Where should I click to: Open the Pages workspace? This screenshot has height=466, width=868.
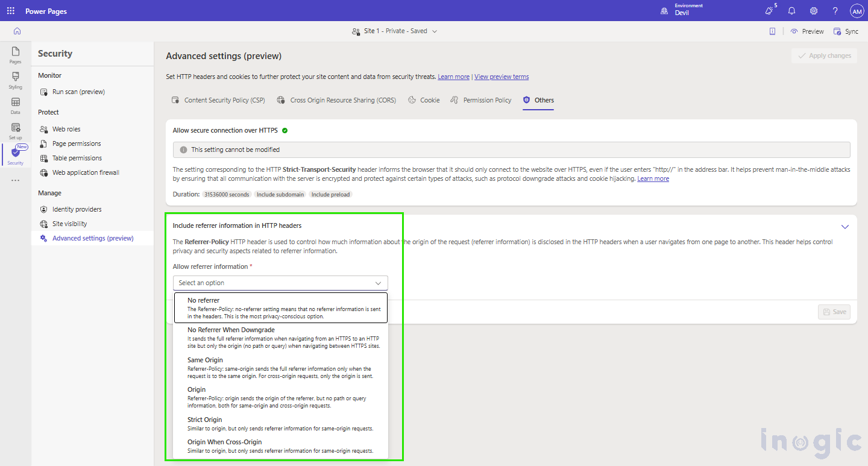point(16,55)
